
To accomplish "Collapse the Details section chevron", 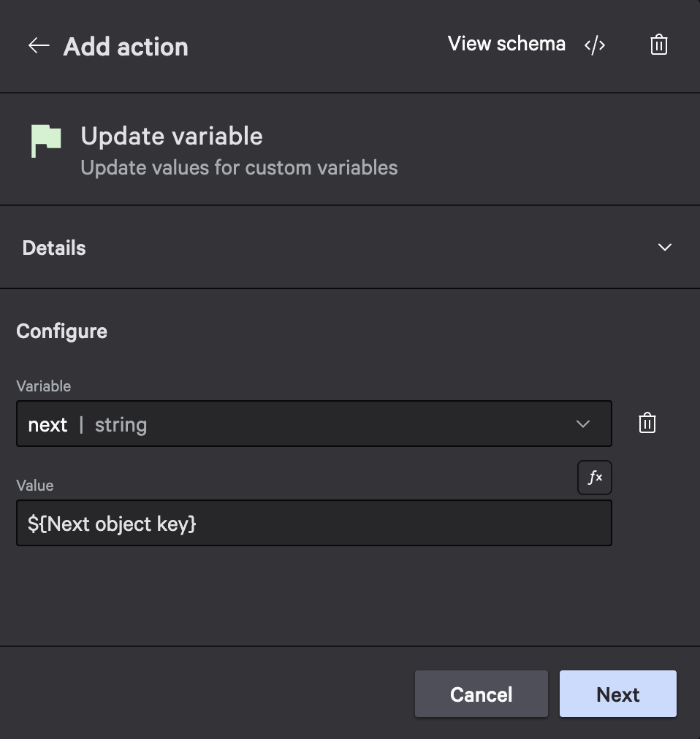I will [x=665, y=248].
